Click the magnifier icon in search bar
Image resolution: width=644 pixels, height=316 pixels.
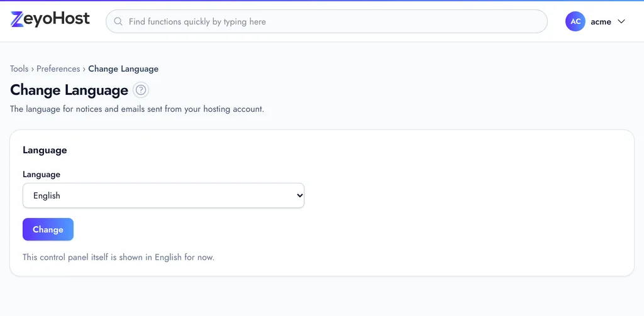(118, 22)
